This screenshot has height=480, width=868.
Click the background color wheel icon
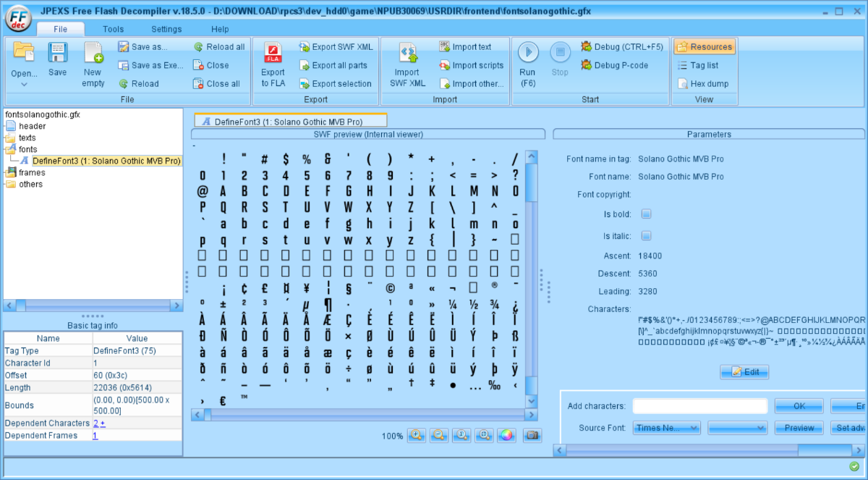[x=507, y=435]
